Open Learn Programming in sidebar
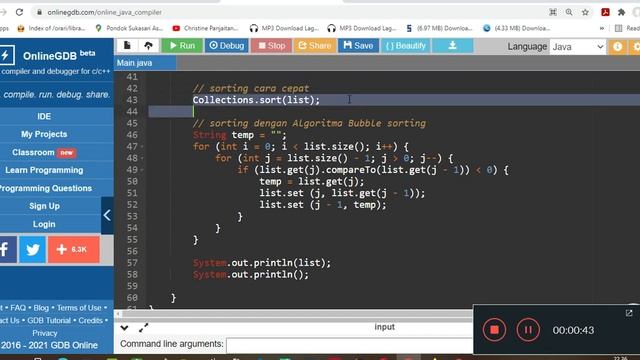Screen dimensions: 640x360 [44, 170]
